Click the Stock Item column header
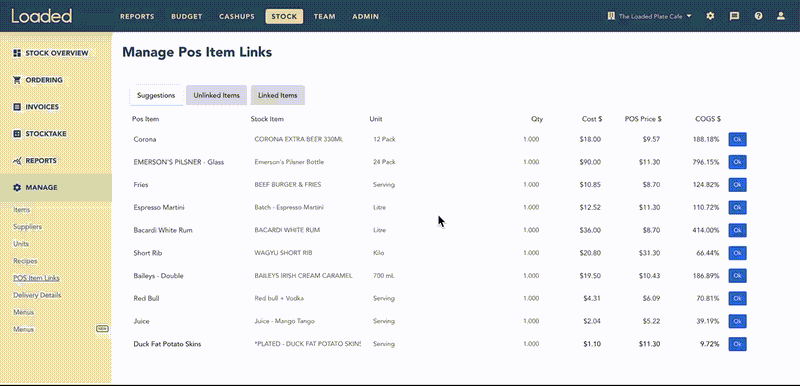 pos(267,119)
